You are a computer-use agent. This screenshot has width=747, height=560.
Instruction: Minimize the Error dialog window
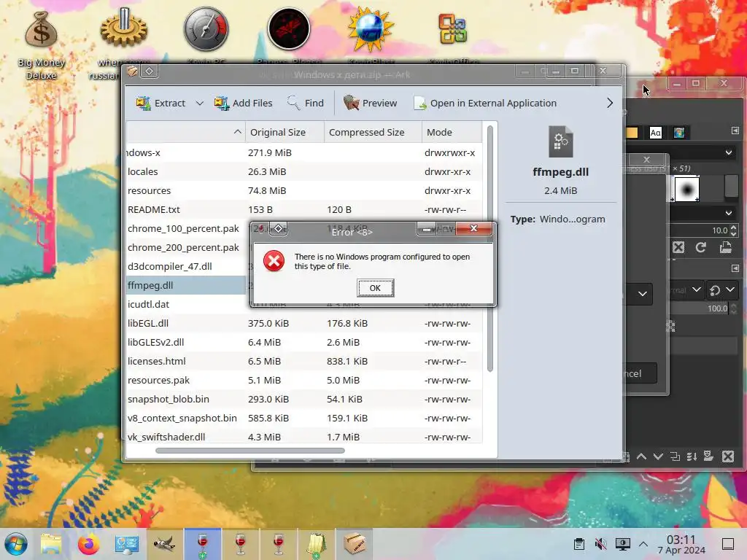click(x=427, y=229)
